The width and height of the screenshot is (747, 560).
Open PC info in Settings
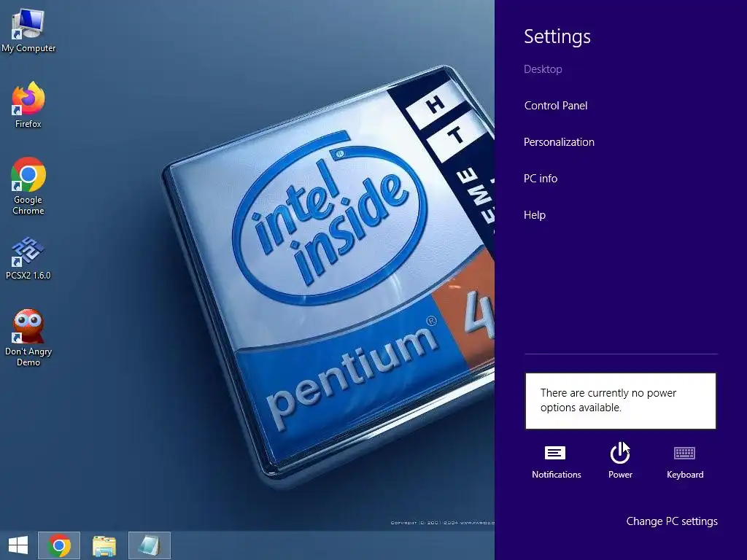click(x=541, y=179)
